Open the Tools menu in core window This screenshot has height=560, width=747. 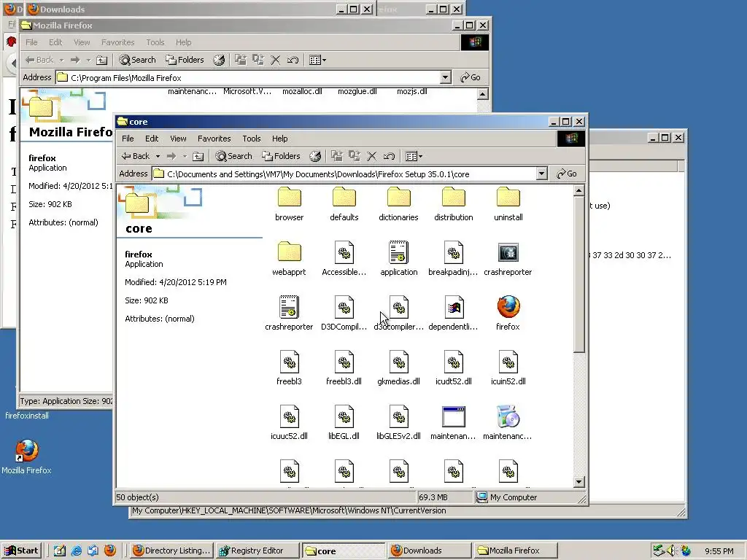pos(251,139)
